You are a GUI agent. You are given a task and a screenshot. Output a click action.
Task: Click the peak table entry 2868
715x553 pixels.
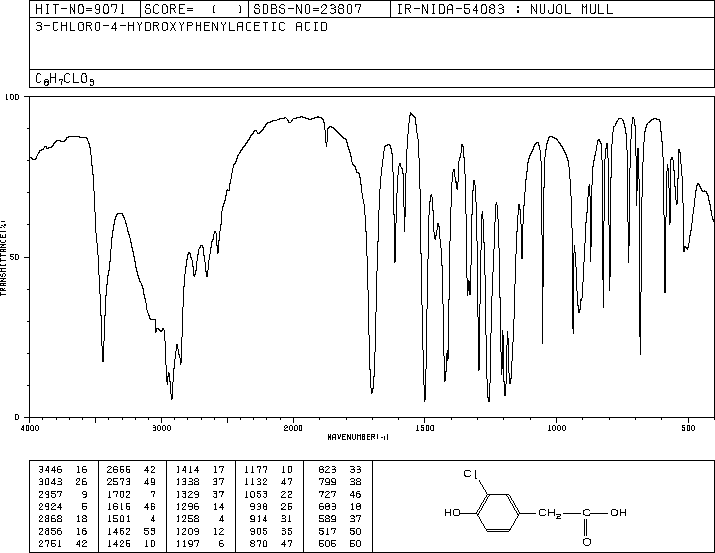coord(50,519)
